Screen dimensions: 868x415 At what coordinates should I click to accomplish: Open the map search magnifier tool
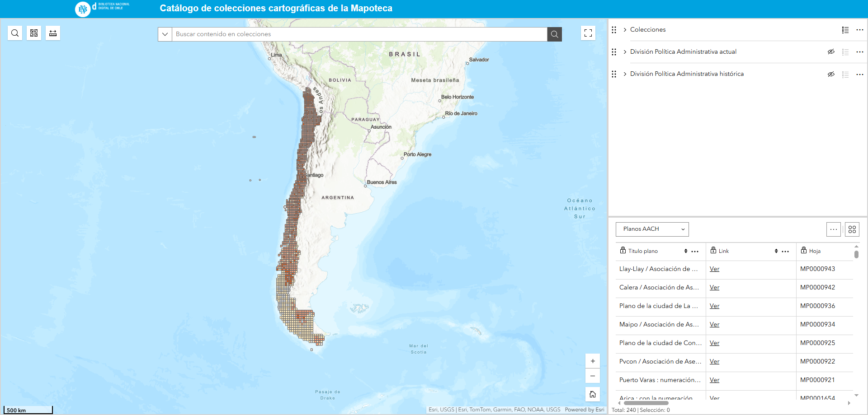(15, 33)
